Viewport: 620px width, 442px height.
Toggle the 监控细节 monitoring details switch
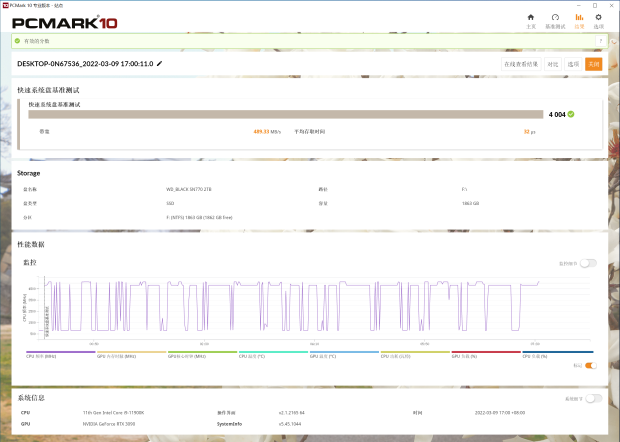[x=588, y=263]
